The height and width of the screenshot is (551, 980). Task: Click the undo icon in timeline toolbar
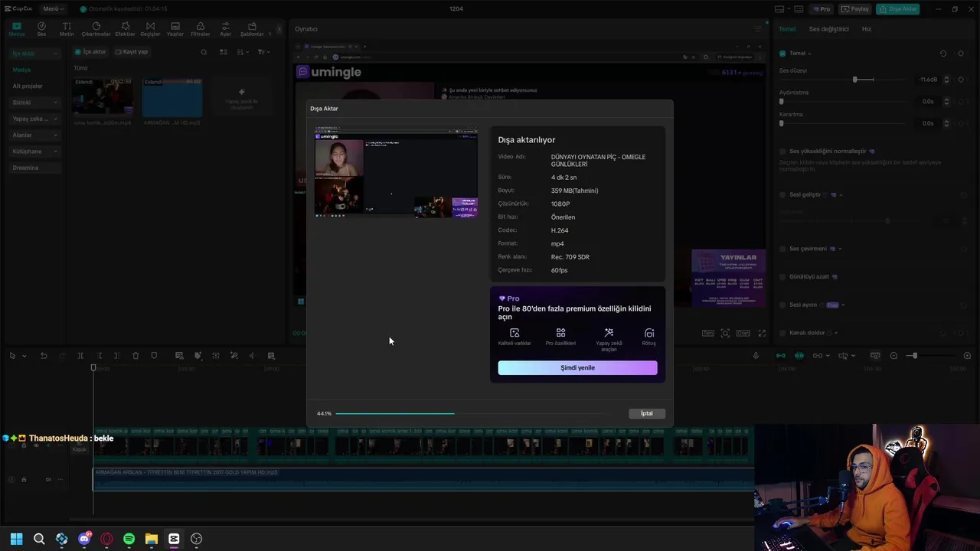click(44, 356)
